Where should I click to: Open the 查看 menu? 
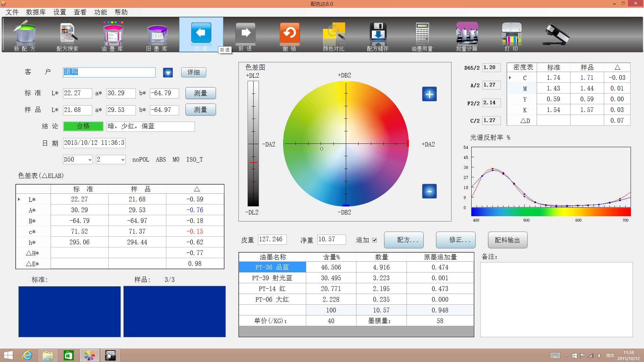pyautogui.click(x=80, y=12)
